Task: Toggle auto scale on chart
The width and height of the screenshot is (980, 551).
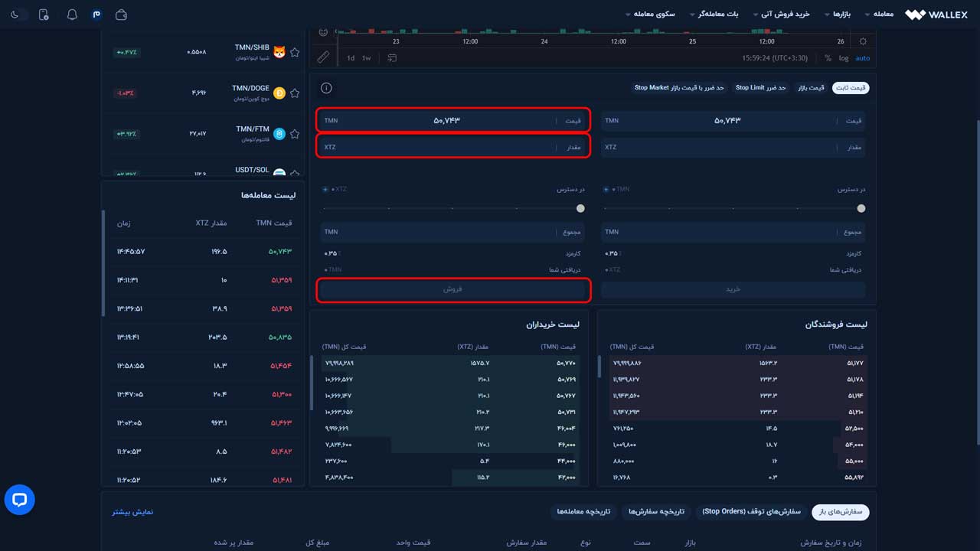Action: click(x=863, y=58)
